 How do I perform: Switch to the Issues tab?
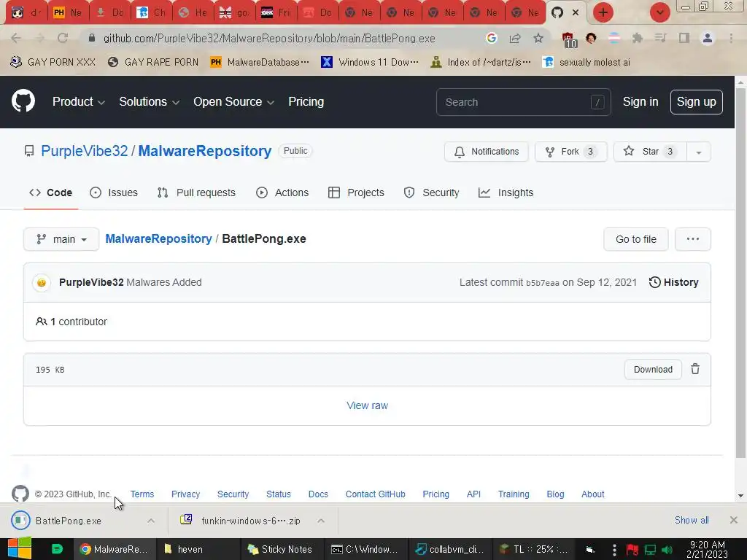(x=114, y=192)
